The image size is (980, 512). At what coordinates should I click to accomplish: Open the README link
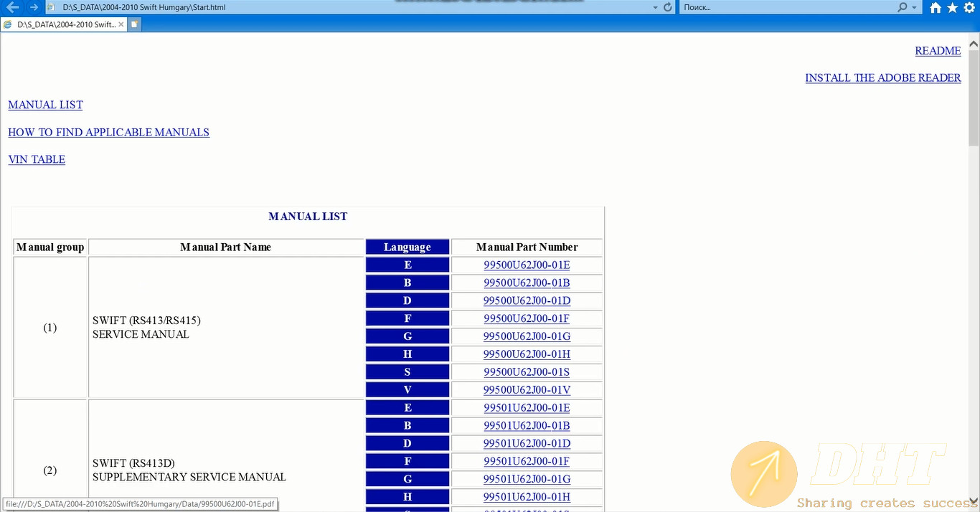tap(938, 51)
